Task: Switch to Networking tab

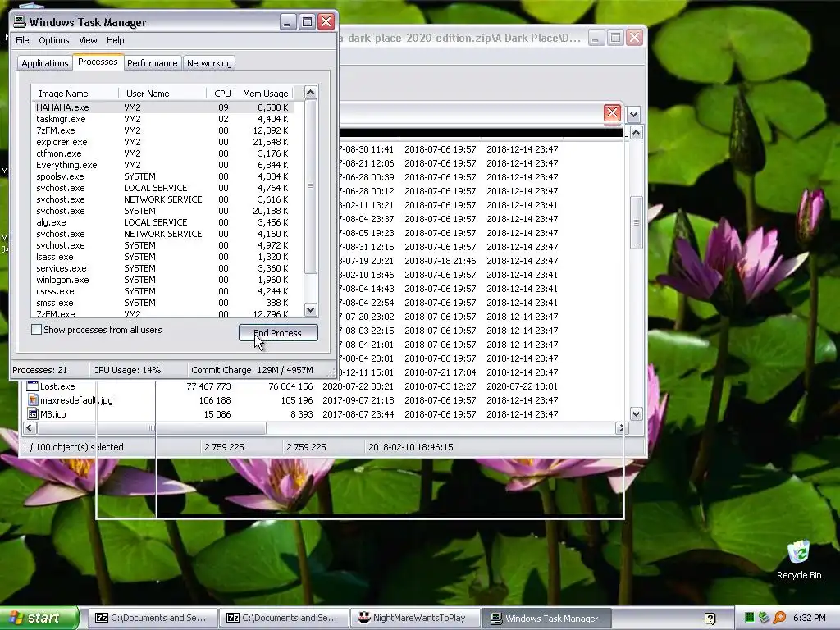Action: pyautogui.click(x=209, y=63)
